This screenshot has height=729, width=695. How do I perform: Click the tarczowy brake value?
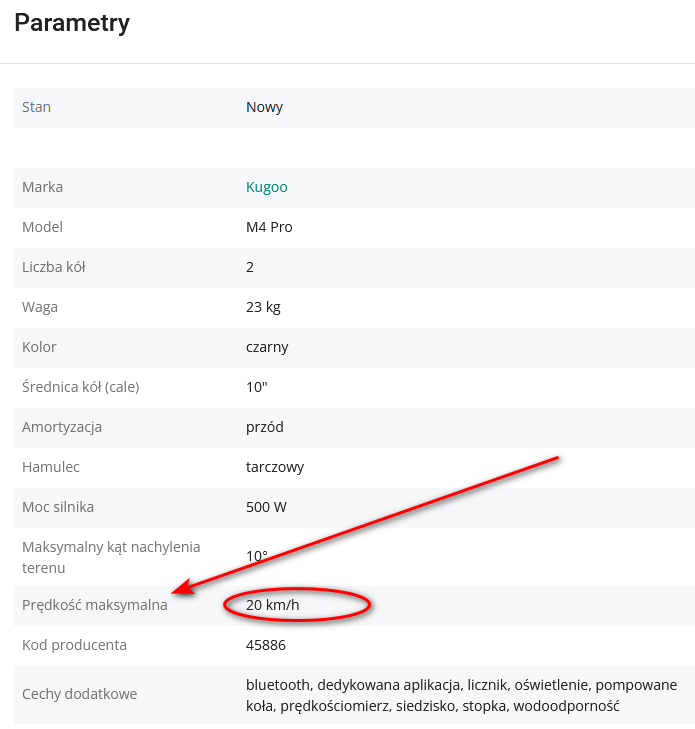[x=275, y=467]
